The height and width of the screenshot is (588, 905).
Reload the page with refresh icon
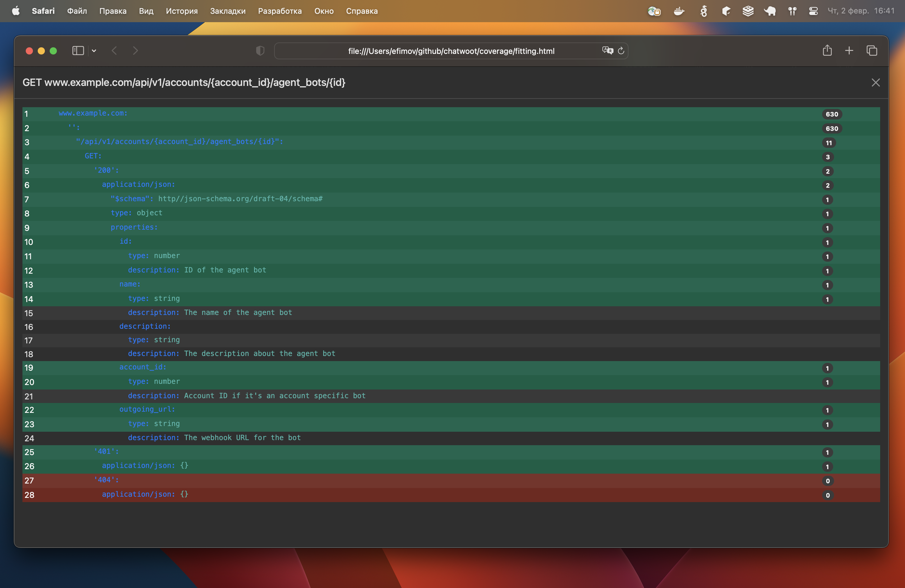coord(621,51)
